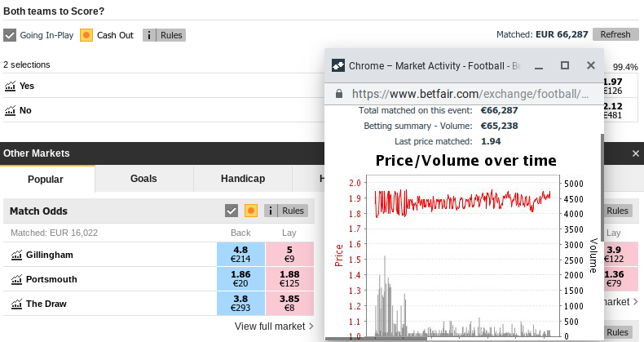This screenshot has width=644, height=342.
Task: Click the Betting summary volume €65,238
Action: 499,126
